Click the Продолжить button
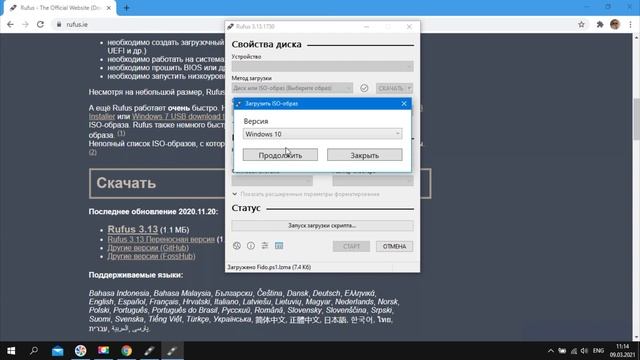This screenshot has width=640, height=360. coord(280,155)
